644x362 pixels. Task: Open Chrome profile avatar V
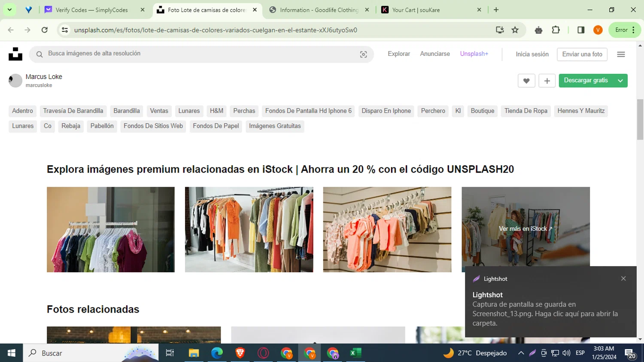598,30
